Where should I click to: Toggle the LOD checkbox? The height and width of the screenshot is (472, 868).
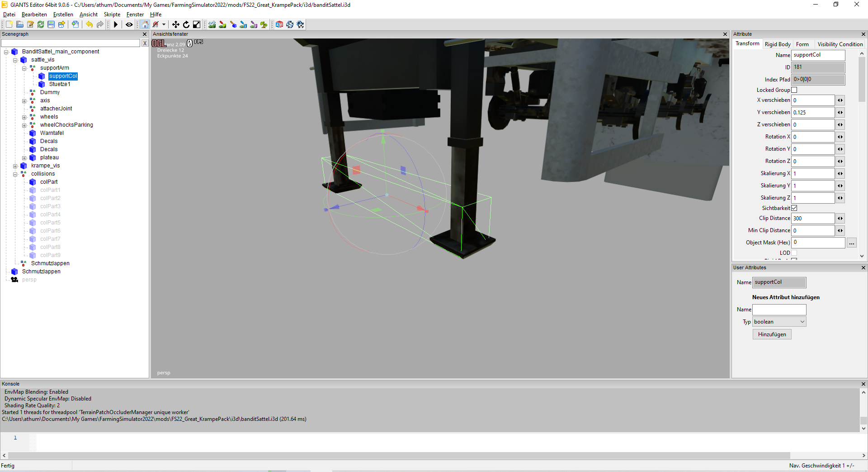(x=794, y=253)
